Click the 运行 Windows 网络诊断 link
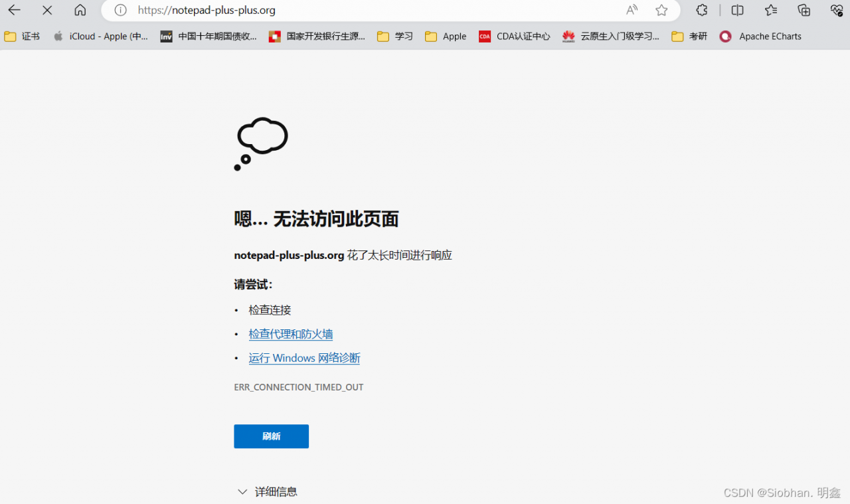 (304, 358)
